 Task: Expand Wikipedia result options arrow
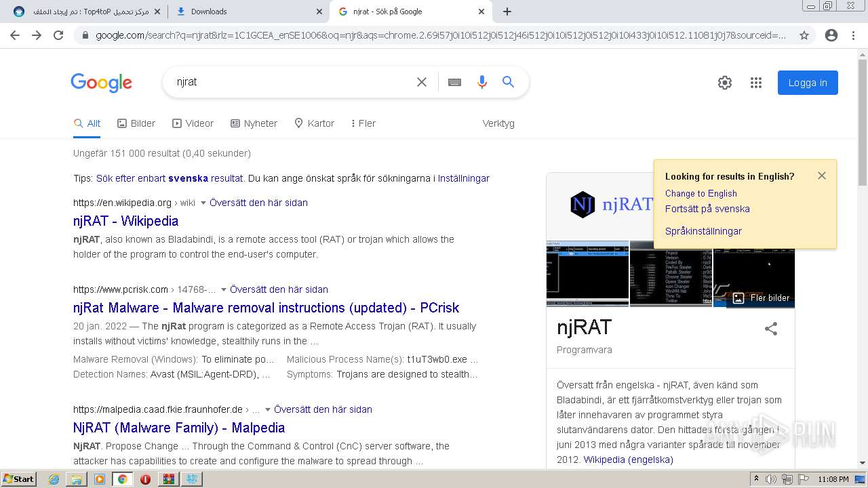click(x=203, y=203)
